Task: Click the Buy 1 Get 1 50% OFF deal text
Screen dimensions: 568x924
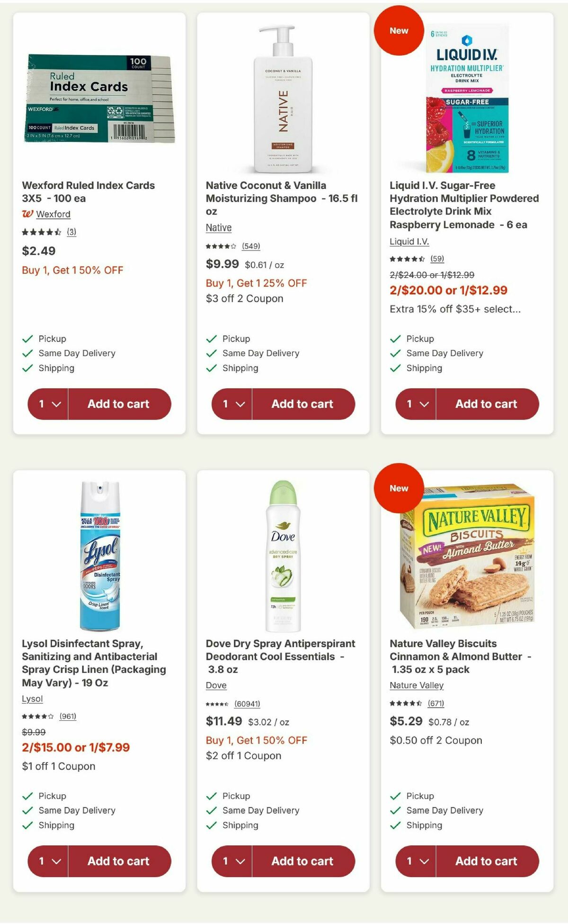Action: tap(71, 270)
